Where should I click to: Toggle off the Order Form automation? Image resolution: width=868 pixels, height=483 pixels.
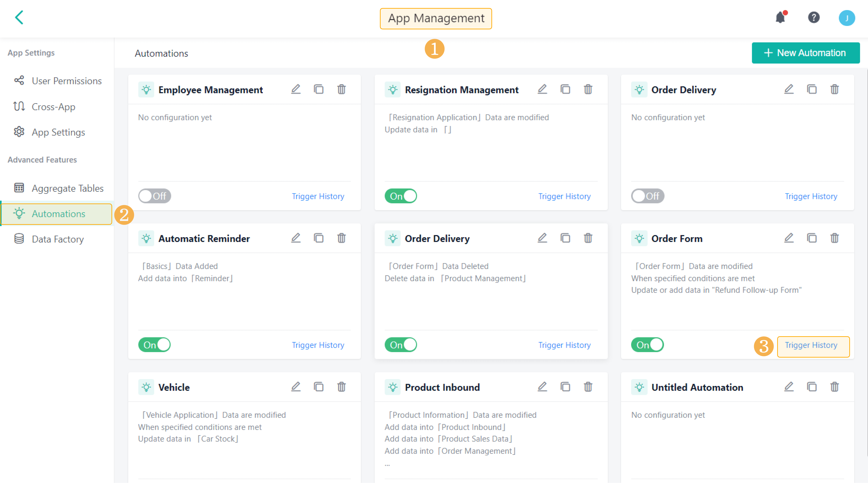[648, 345]
